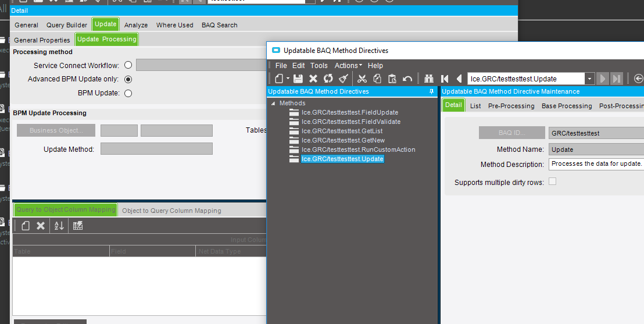Screen dimensions: 644x324
Task: Open the General tab in BAQ Detail
Action: coord(26,25)
